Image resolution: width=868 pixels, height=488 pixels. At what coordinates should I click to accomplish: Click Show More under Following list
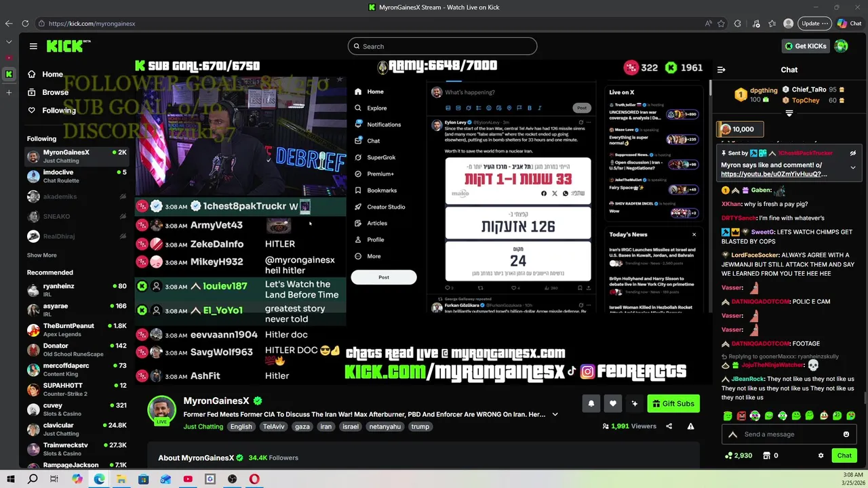click(x=42, y=256)
